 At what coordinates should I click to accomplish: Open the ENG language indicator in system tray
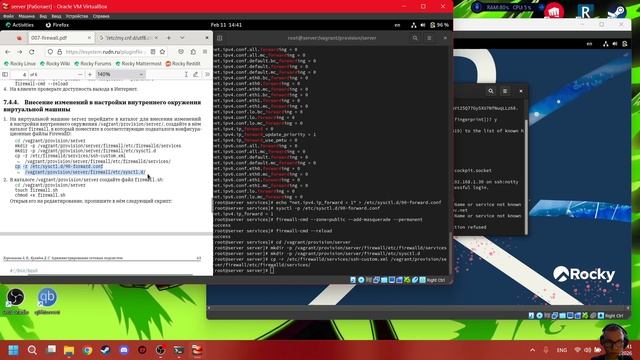(x=562, y=350)
